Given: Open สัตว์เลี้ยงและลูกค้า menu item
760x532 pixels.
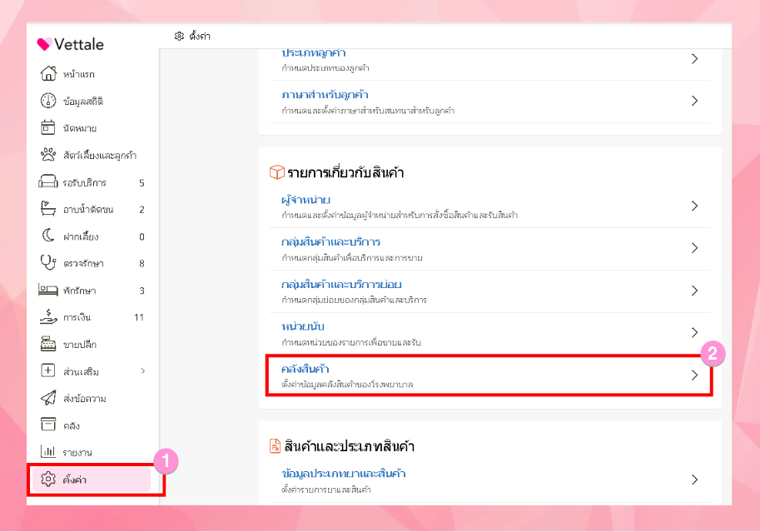Looking at the screenshot, I should point(91,155).
